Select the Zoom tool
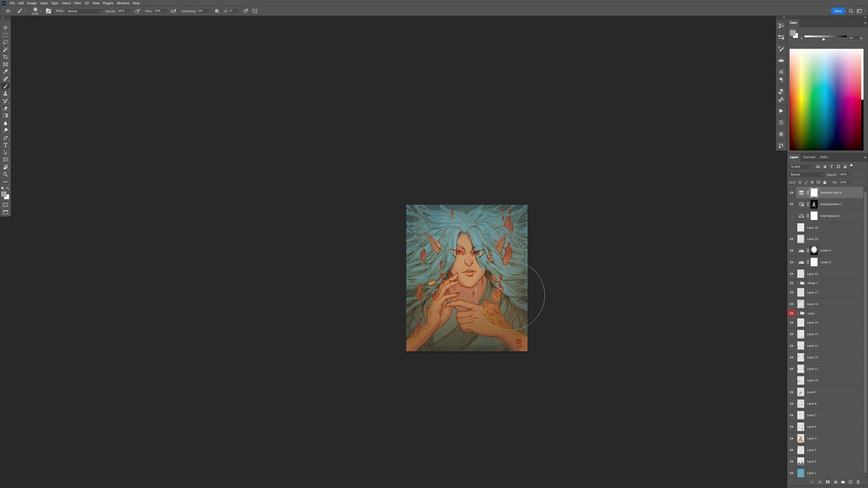Screen dimensions: 868x488 [5, 174]
